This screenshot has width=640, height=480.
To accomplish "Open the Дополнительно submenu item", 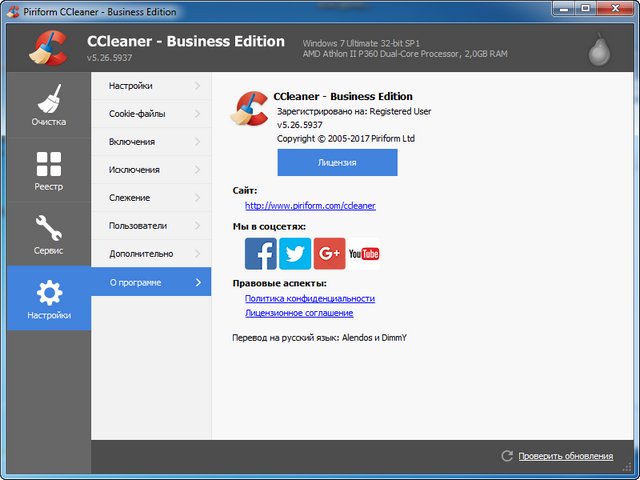I will click(151, 253).
